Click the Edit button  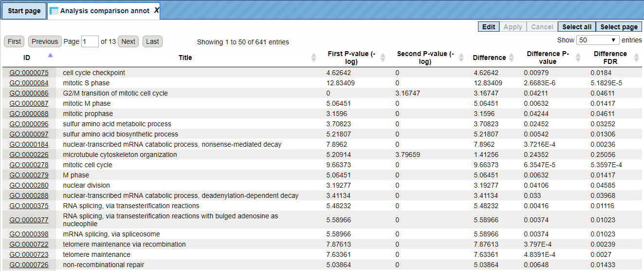point(489,27)
